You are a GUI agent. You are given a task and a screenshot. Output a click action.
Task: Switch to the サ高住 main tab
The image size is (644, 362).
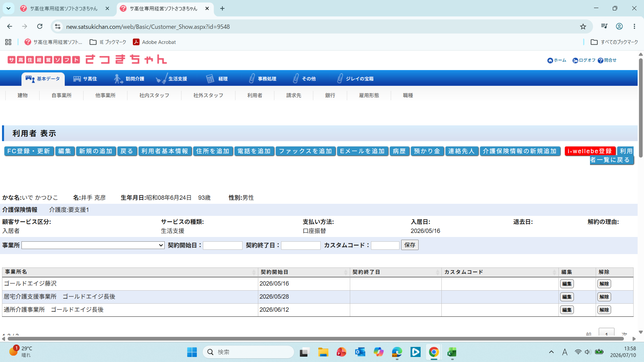coord(86,79)
